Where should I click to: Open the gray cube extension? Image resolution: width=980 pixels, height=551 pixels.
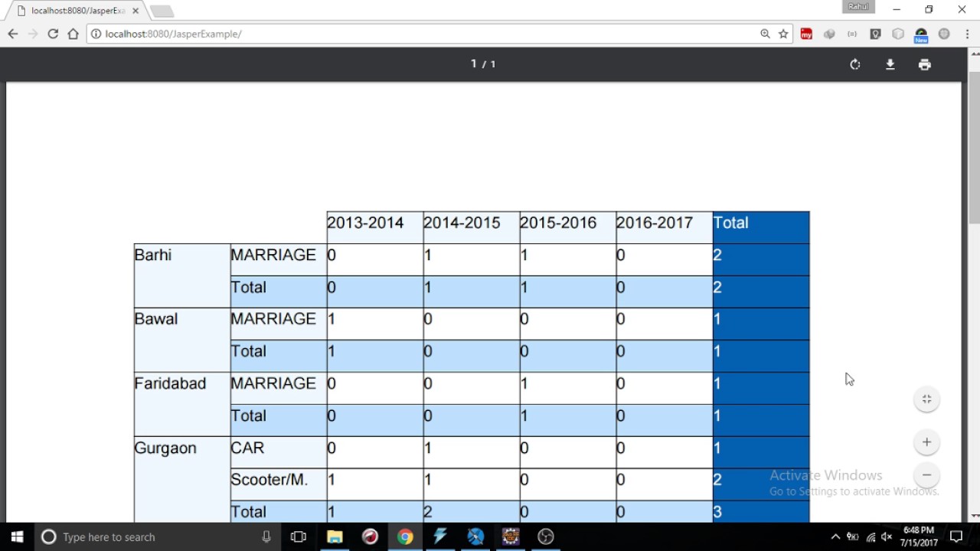coord(898,34)
